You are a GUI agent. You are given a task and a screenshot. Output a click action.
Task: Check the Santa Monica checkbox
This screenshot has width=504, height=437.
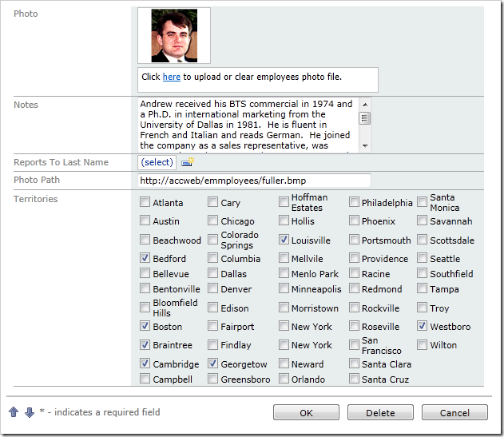click(x=422, y=202)
